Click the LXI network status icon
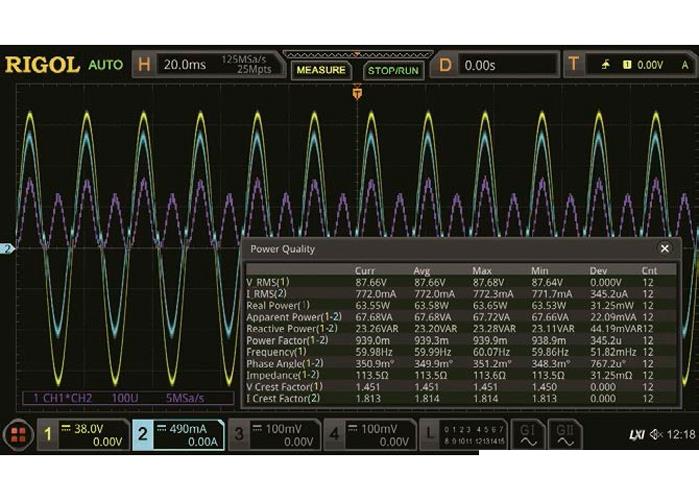This screenshot has height=500, width=699. (x=636, y=435)
